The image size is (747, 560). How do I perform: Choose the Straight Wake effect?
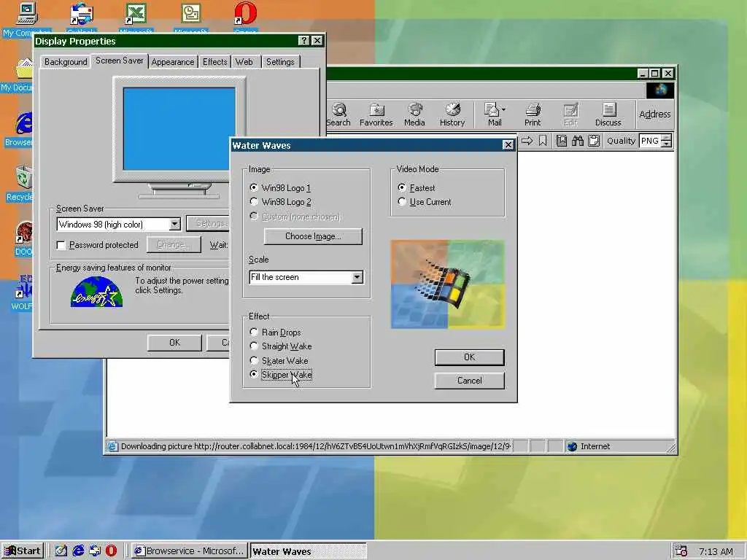pyautogui.click(x=281, y=346)
